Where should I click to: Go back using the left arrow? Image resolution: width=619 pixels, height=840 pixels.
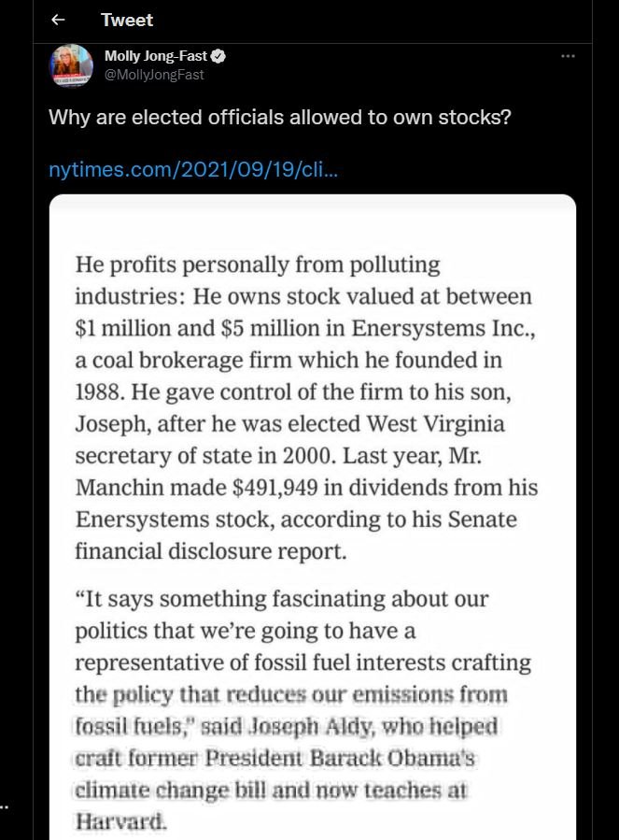(x=58, y=20)
